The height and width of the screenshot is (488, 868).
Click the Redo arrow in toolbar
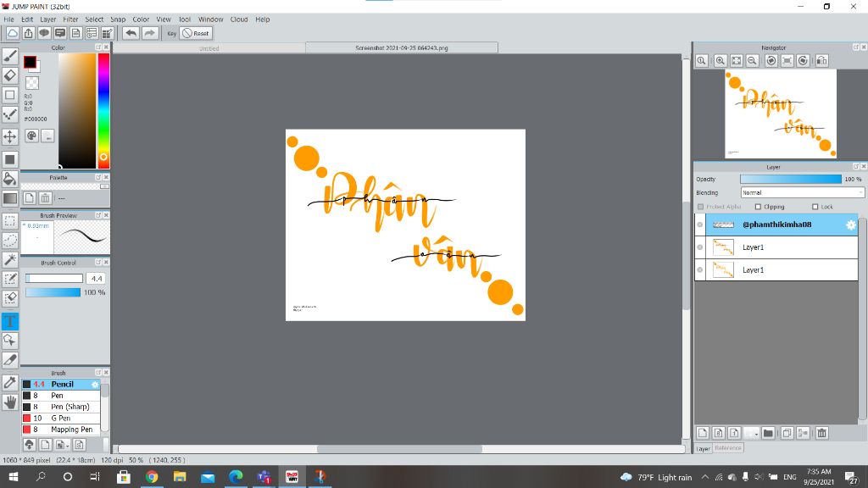(149, 33)
